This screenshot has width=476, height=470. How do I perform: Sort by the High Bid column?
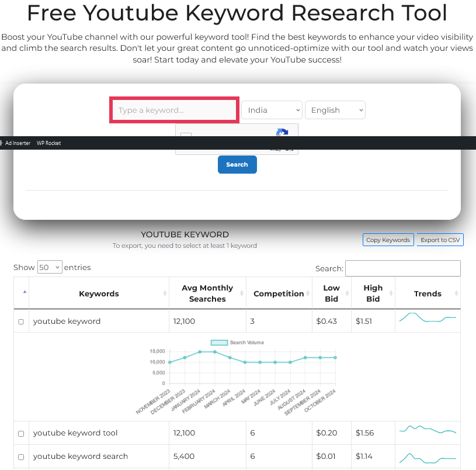tap(373, 293)
